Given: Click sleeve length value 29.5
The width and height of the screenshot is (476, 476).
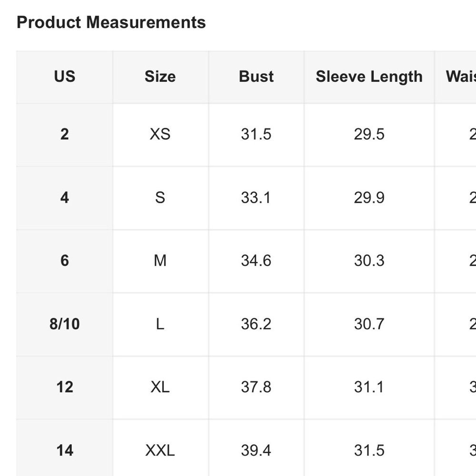Looking at the screenshot, I should [x=369, y=134].
